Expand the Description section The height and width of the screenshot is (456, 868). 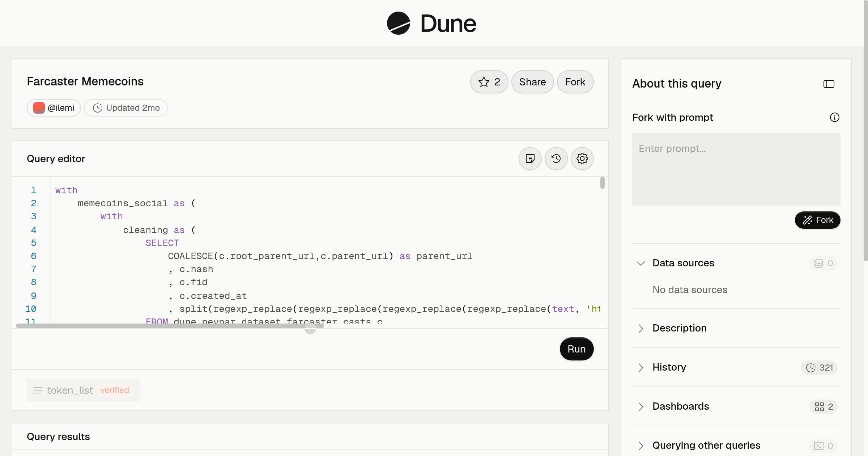(641, 328)
